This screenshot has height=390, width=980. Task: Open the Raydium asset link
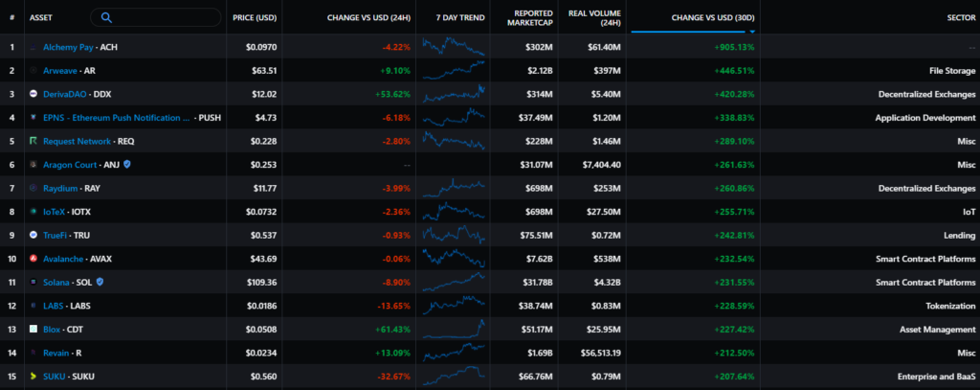(61, 188)
